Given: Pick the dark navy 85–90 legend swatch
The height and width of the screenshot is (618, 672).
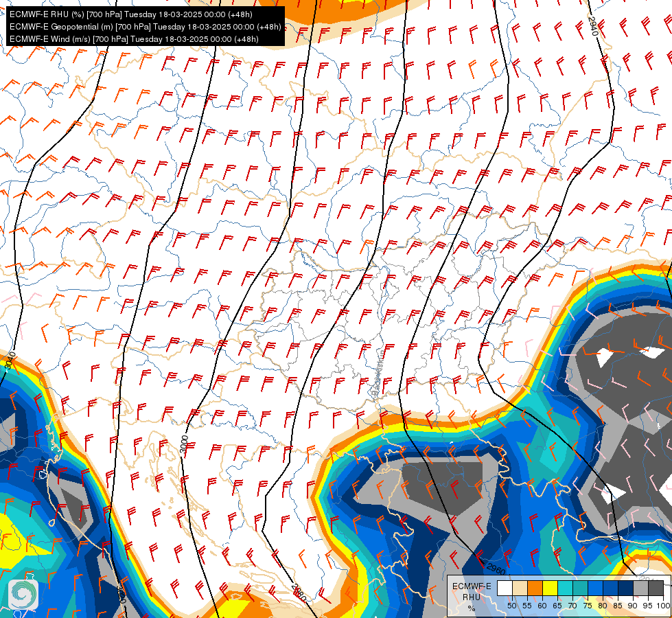Looking at the screenshot, I should coord(626,588).
